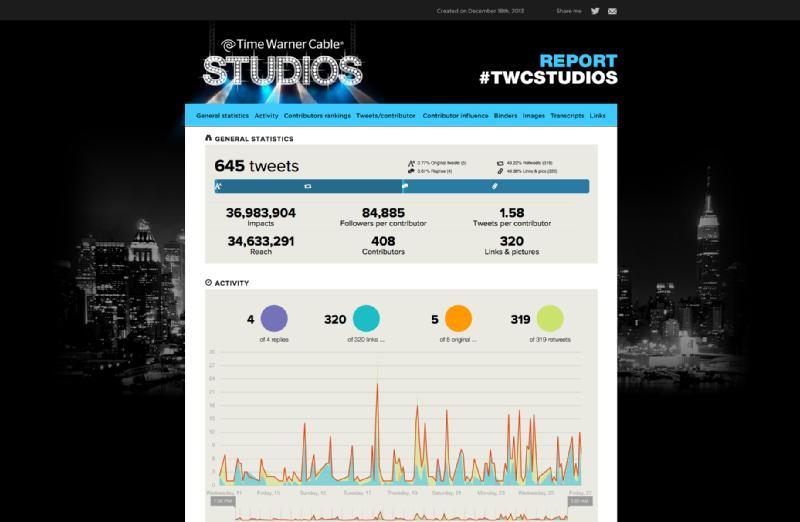Screen dimensions: 800x522
Task: Click the original tweets legend icon
Action: [x=411, y=163]
